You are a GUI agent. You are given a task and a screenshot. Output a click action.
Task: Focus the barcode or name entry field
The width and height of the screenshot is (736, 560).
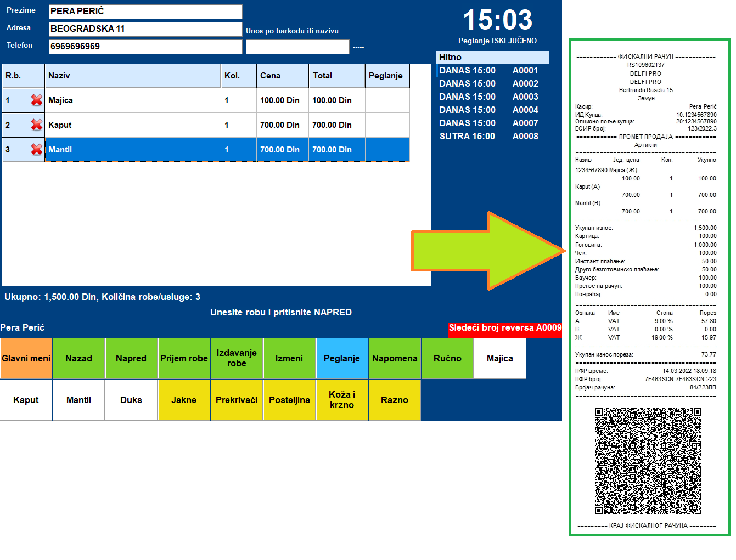(297, 47)
